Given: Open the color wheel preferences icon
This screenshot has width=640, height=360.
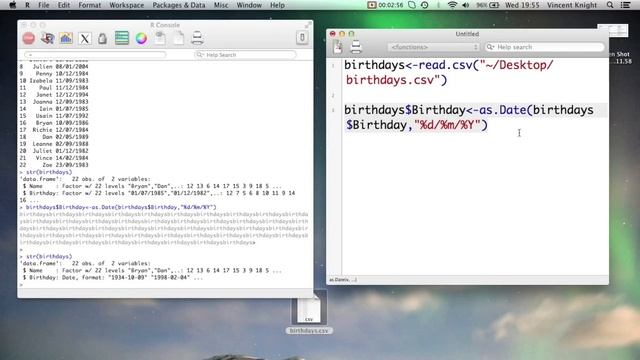Looking at the screenshot, I should click(x=141, y=38).
